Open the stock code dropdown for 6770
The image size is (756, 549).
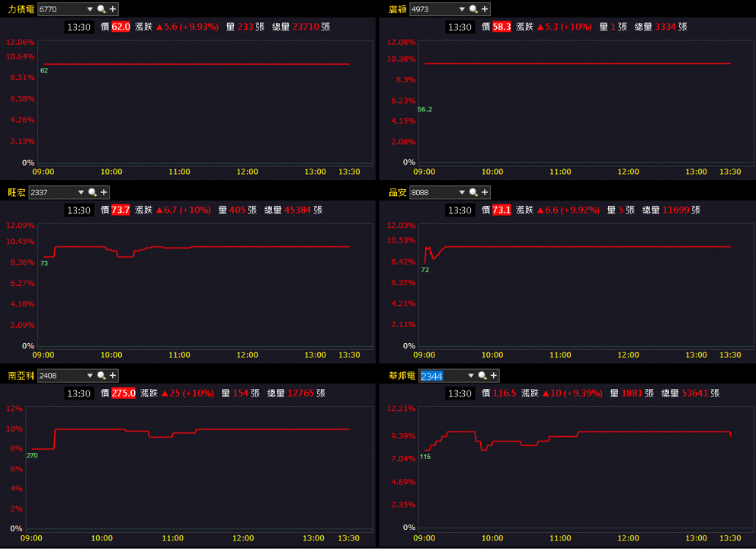tap(90, 9)
